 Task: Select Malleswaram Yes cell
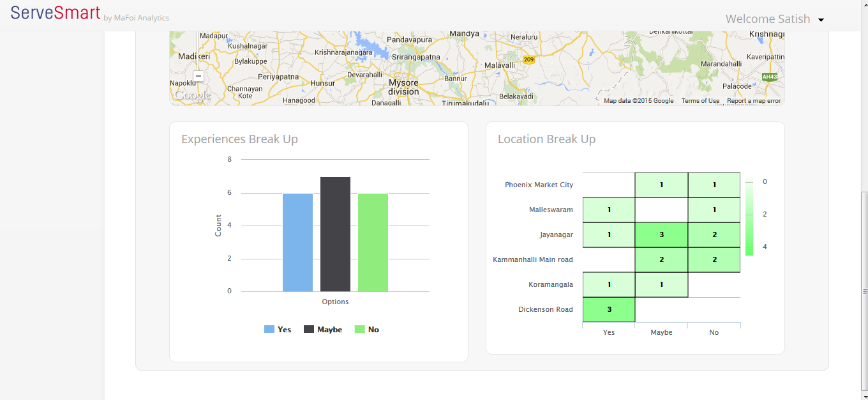609,210
